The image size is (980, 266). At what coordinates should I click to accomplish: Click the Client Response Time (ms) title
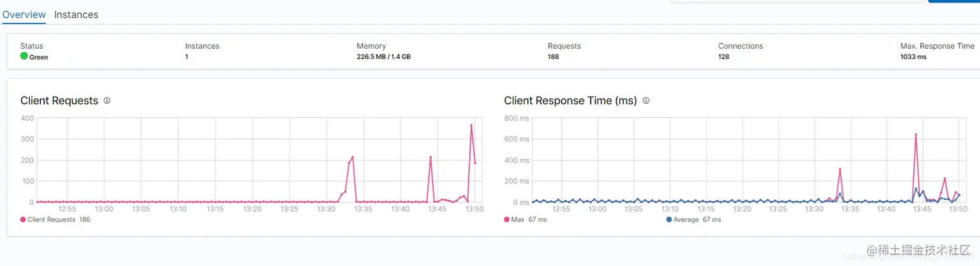tap(570, 101)
